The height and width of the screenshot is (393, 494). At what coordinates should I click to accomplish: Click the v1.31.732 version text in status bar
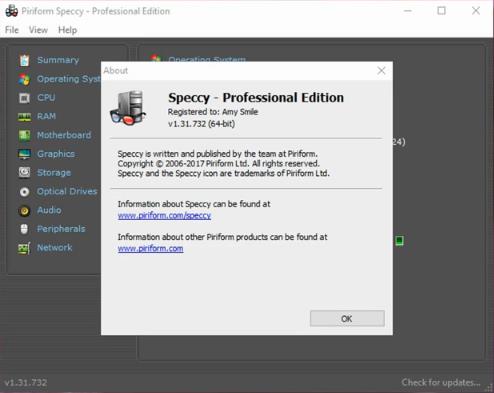coord(26,383)
